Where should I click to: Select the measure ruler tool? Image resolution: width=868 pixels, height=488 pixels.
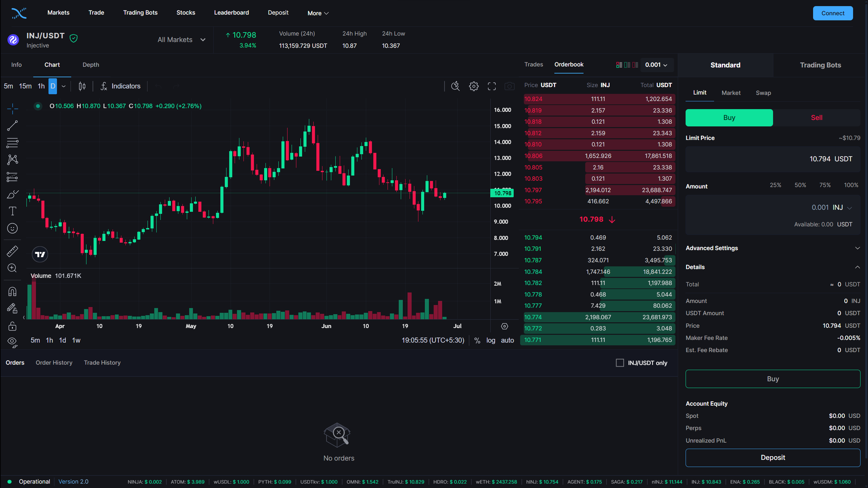click(12, 251)
